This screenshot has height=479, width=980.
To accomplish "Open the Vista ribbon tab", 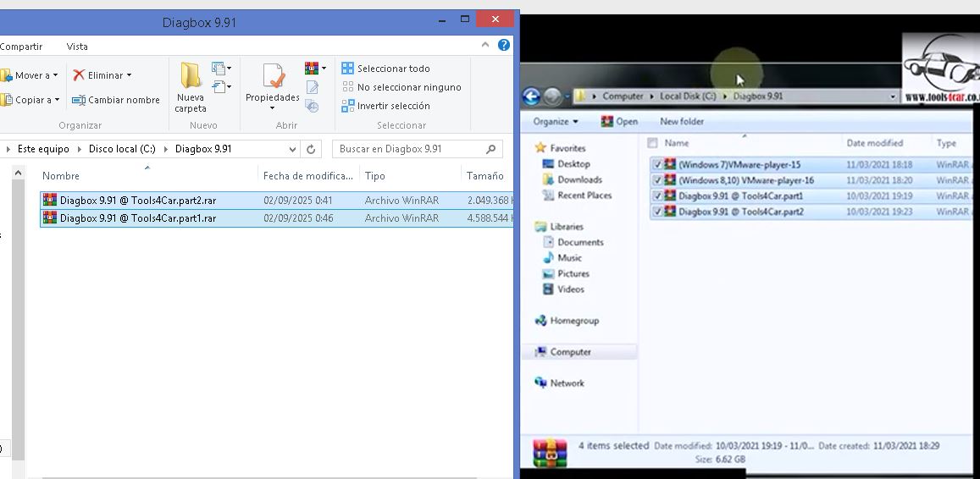I will click(77, 47).
